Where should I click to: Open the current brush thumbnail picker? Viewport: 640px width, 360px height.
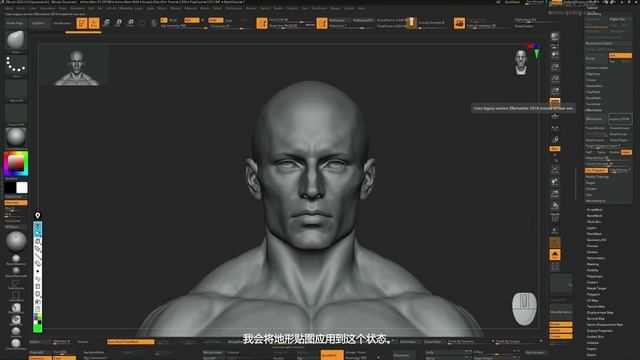pyautogui.click(x=16, y=41)
